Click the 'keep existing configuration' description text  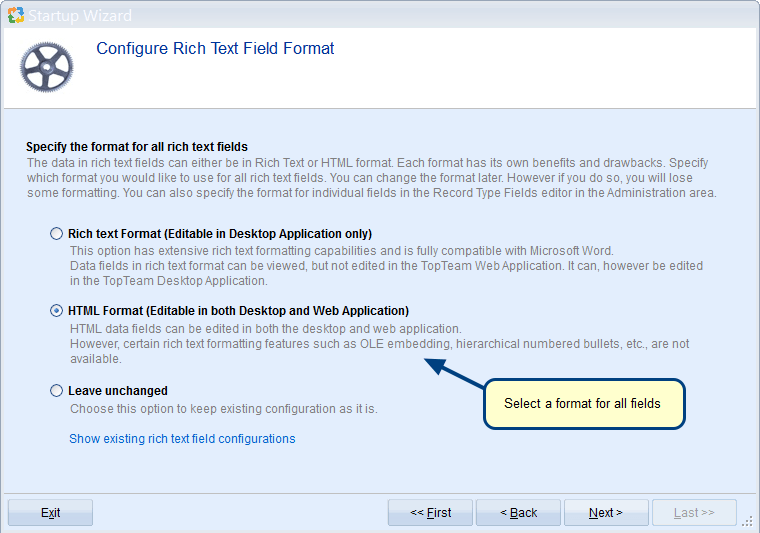coord(224,409)
